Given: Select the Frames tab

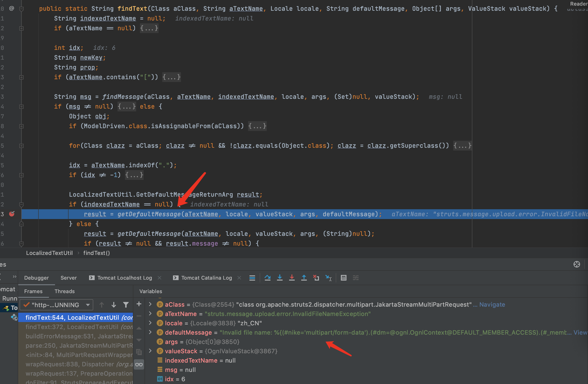Looking at the screenshot, I should [x=33, y=291].
